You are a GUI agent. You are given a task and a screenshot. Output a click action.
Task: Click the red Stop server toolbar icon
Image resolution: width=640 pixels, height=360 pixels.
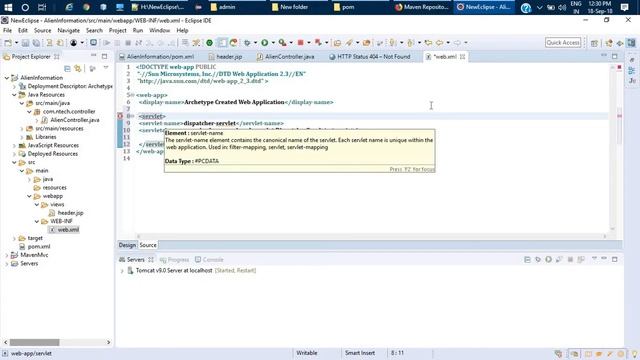tap(300, 42)
